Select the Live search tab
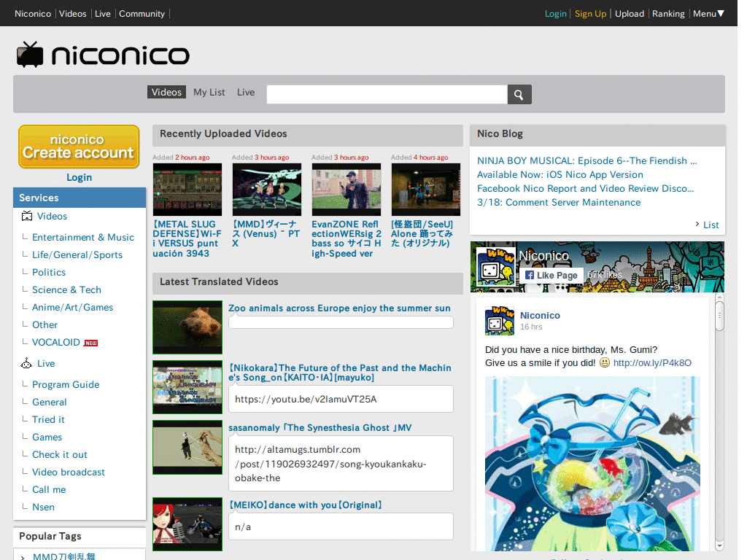 pos(246,93)
